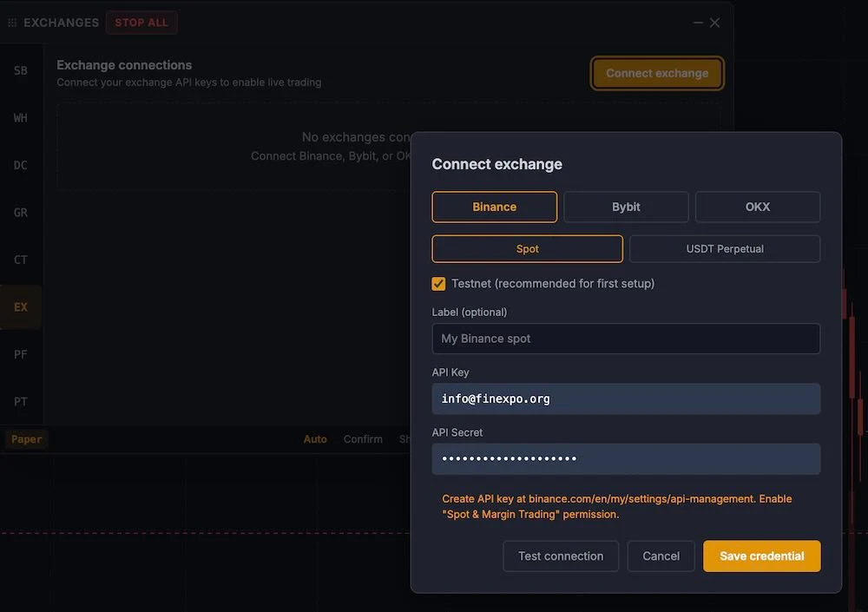Select the Confirm mode option
868x612 pixels.
[x=363, y=439]
